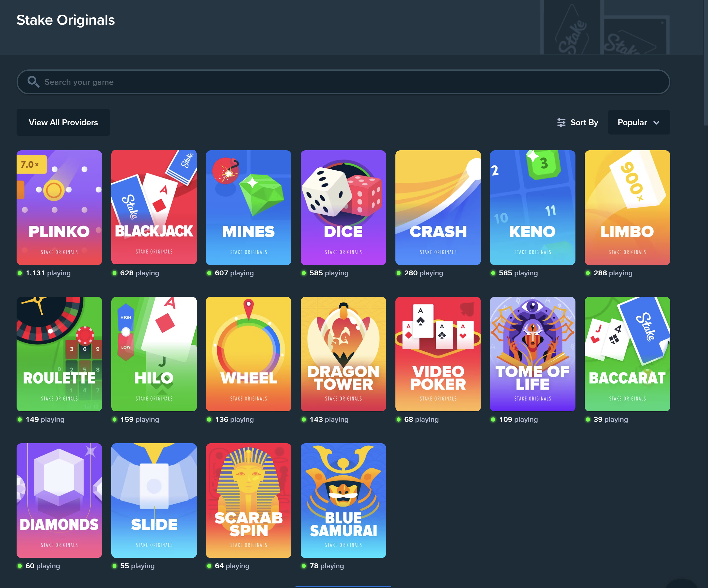Open the Video Poker game card

click(x=438, y=354)
